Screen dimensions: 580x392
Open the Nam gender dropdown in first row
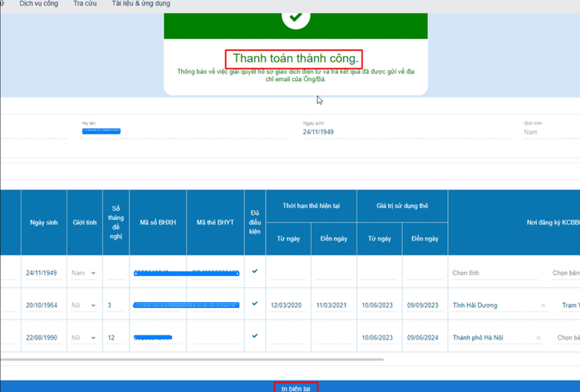(84, 273)
